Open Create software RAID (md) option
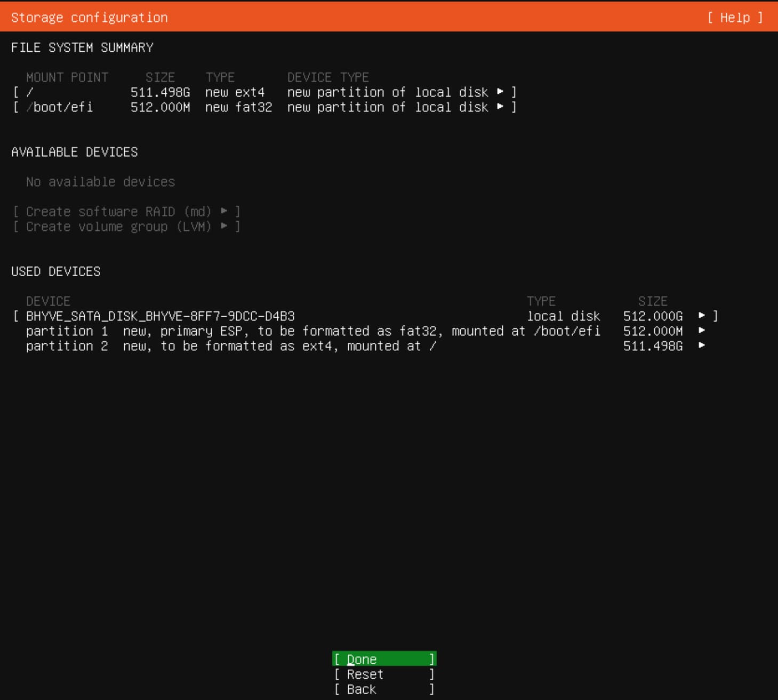 (126, 212)
